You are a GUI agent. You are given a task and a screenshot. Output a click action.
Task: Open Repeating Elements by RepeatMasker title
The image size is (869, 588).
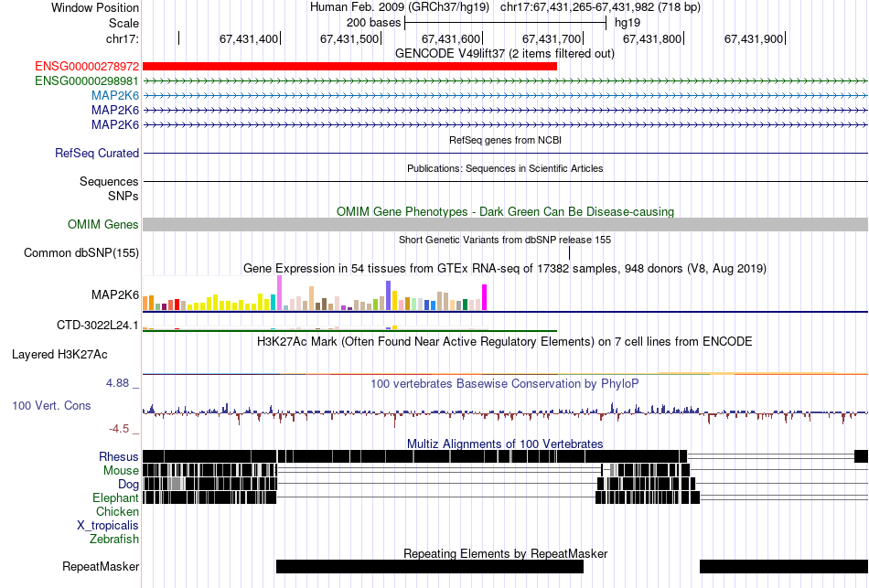pyautogui.click(x=506, y=553)
